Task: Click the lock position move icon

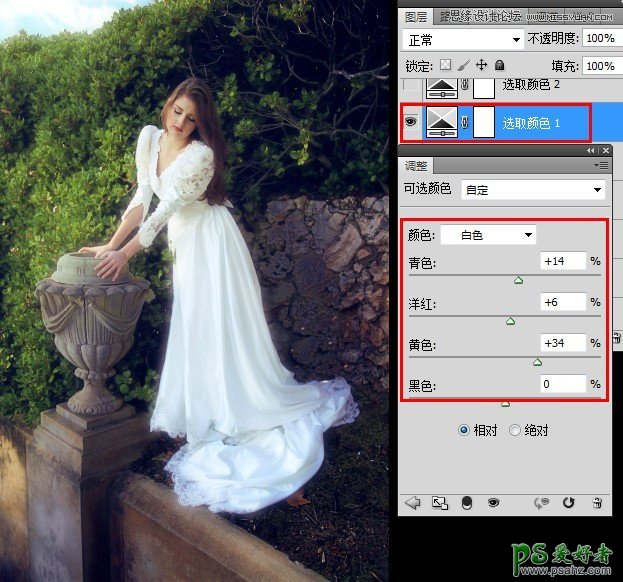Action: coord(481,66)
